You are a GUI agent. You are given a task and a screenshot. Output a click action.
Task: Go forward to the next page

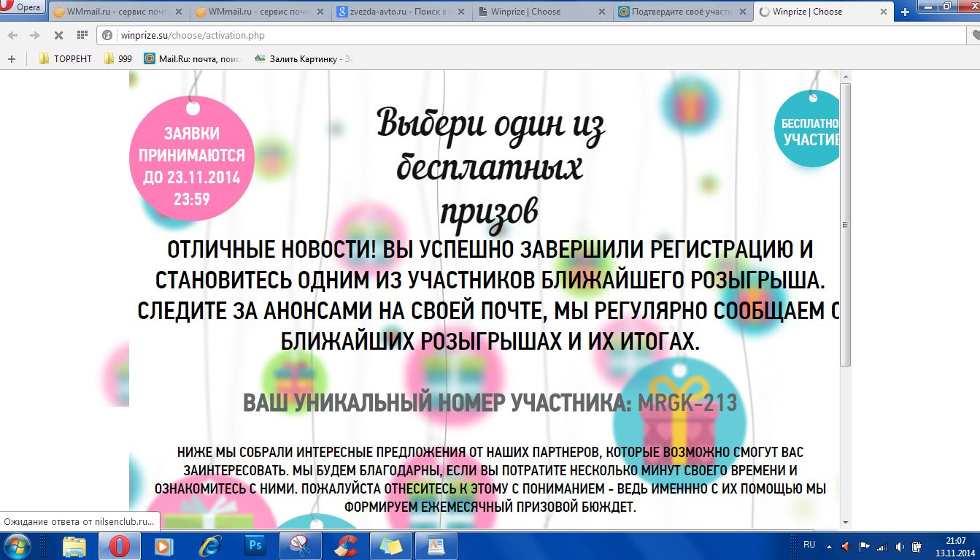pos(34,35)
